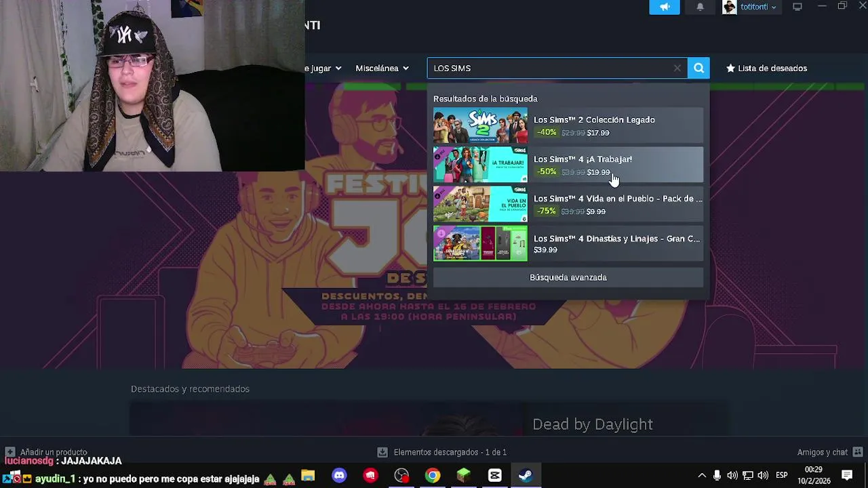Screen dimensions: 868x488
Task: Click 'Resultados de la búsqueda' heading
Action: point(486,99)
